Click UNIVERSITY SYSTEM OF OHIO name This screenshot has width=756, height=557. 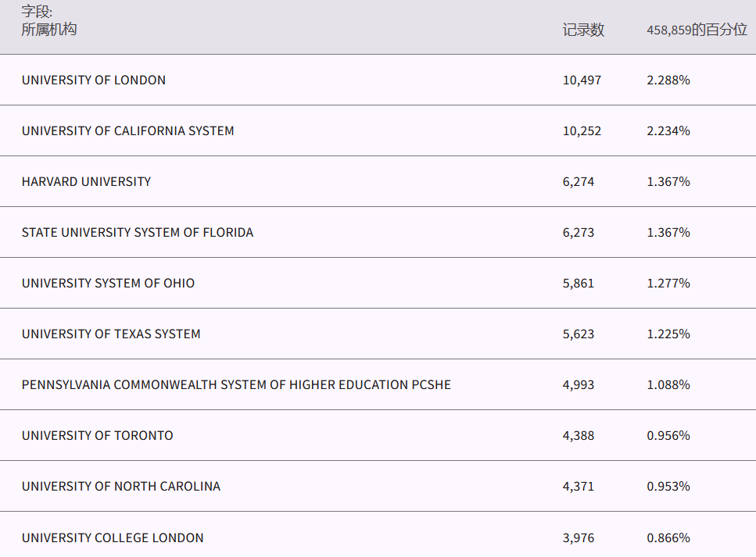[x=108, y=283]
